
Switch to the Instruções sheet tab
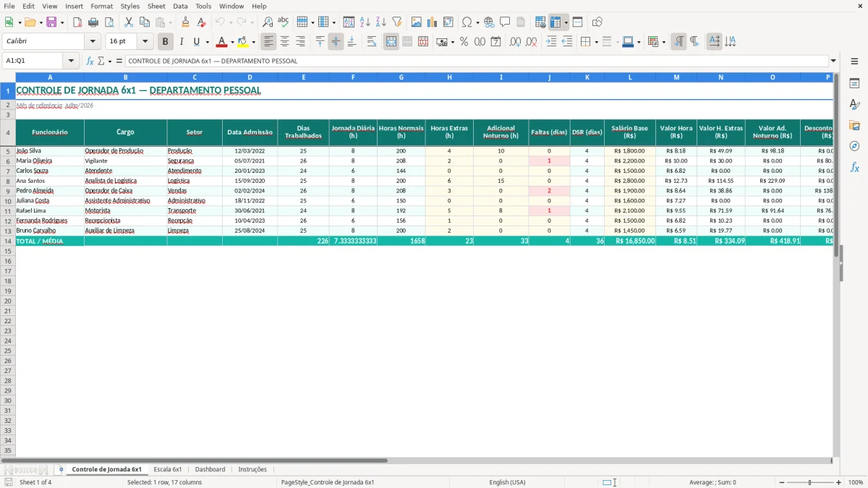coord(252,469)
